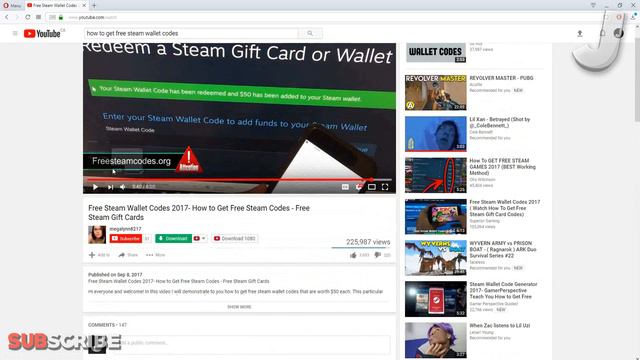Click the main video title text

click(x=199, y=213)
